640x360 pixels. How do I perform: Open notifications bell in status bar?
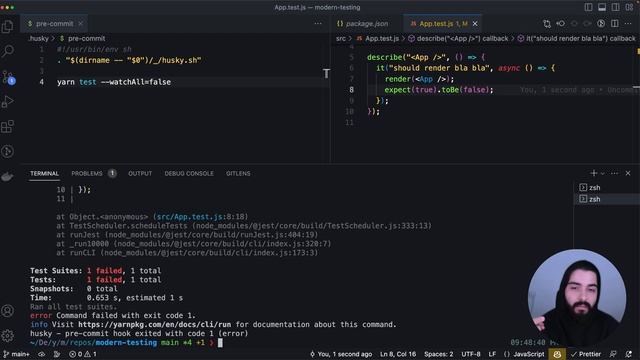[x=629, y=354]
